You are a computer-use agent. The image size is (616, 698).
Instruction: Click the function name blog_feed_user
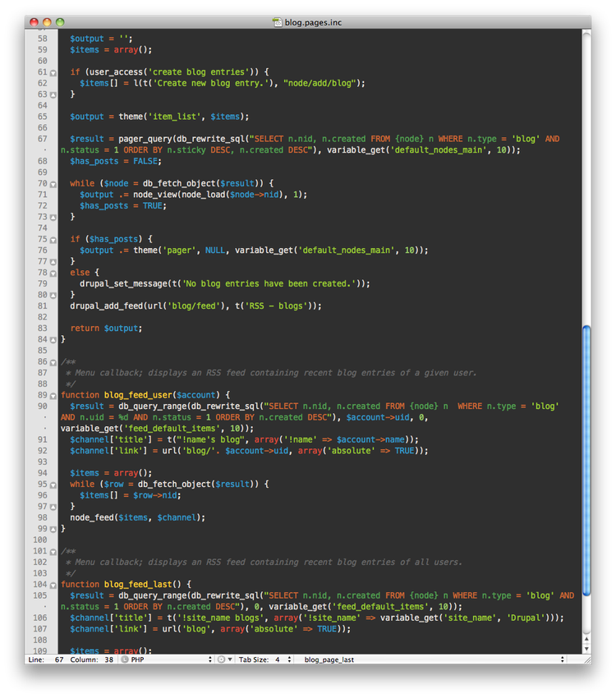(138, 395)
